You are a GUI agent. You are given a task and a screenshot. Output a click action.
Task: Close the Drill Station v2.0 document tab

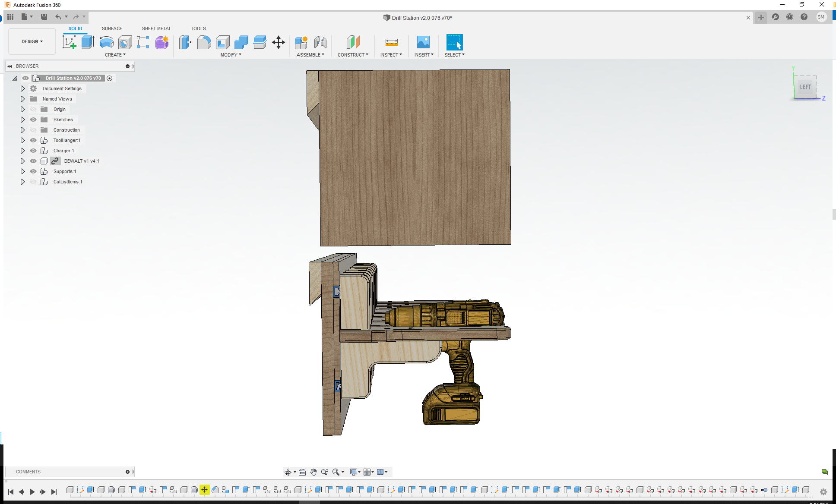click(748, 18)
